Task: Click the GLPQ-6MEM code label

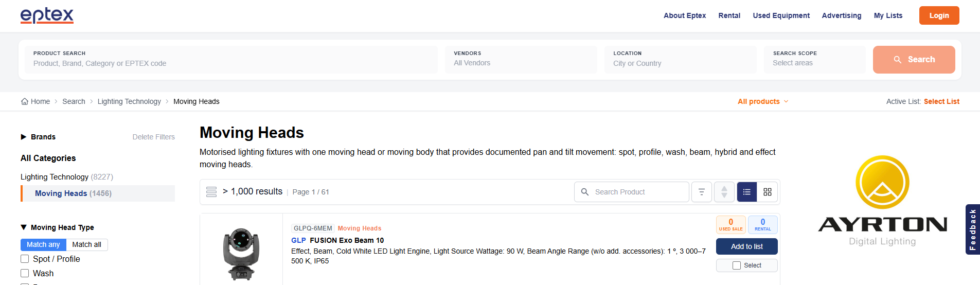Action: click(313, 228)
